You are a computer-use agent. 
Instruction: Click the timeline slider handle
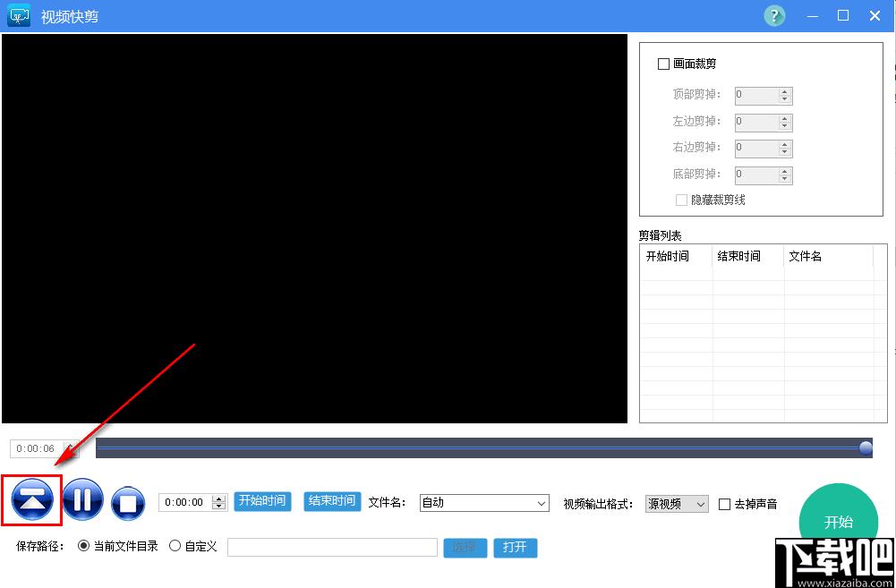866,448
